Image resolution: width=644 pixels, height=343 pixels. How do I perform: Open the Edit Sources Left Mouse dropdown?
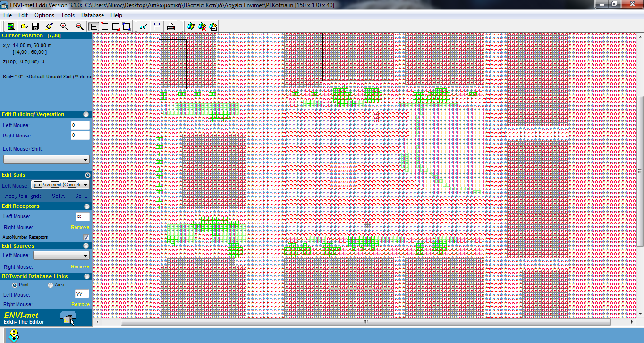[x=61, y=256]
